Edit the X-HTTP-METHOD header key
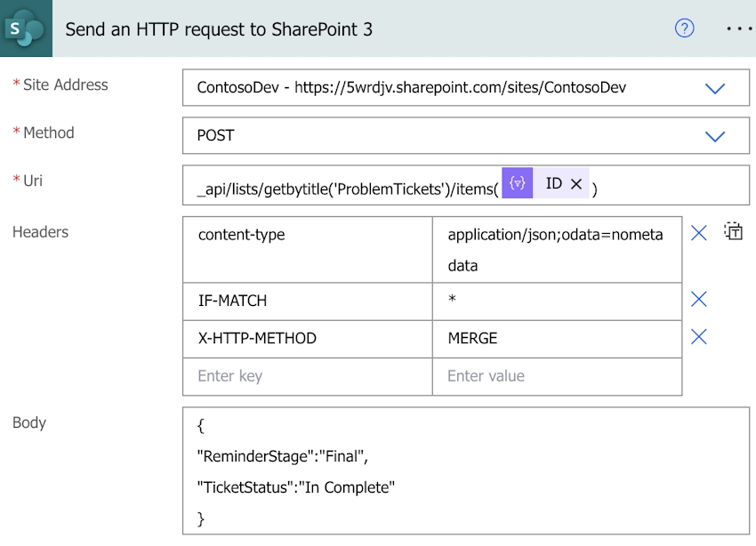Image resolution: width=756 pixels, height=546 pixels. tap(308, 339)
